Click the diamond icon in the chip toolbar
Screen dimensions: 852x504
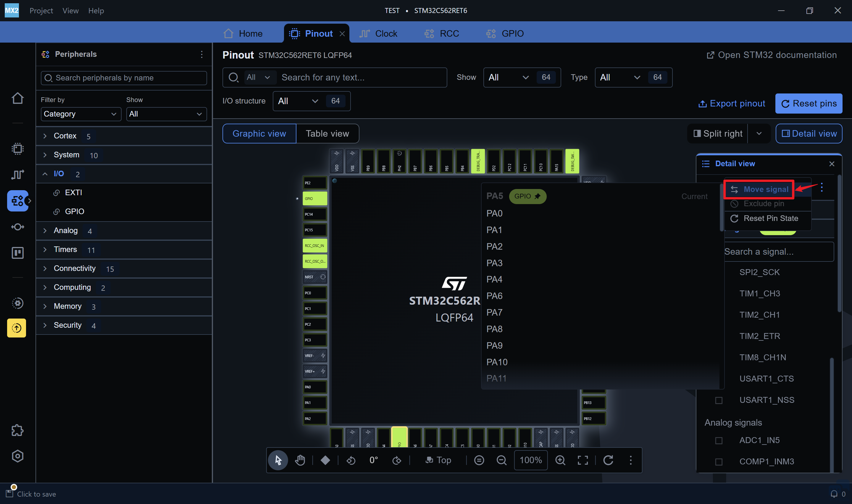tap(325, 460)
